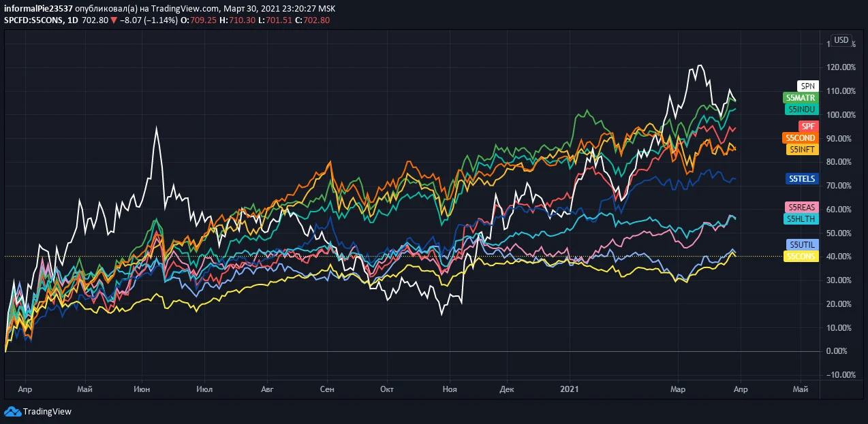Select the green S5MATR series label
Viewport: 868px width, 424px height.
click(x=801, y=97)
